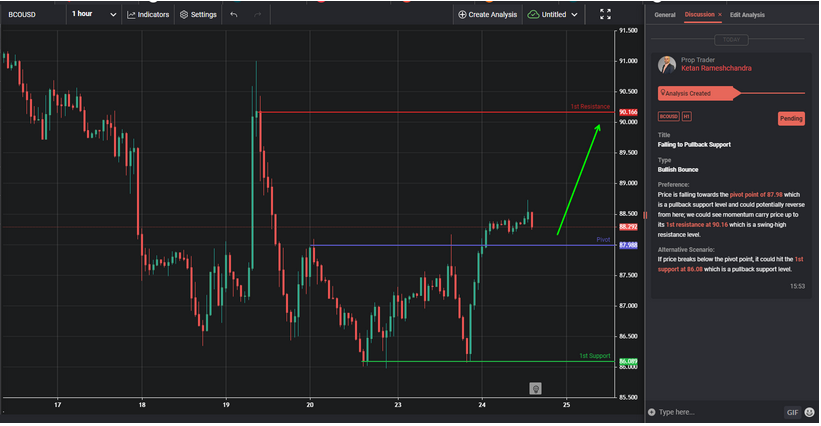
Task: Open the 1 hour timeframe dropdown
Action: (x=94, y=14)
